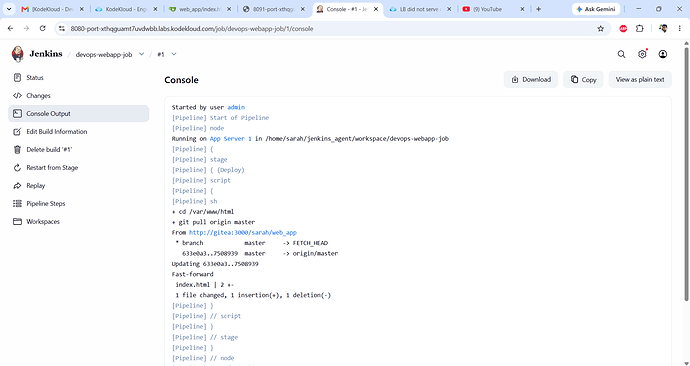This screenshot has height=366, width=690.
Task: Expand devops-webapp-job breadcrumb dropdown
Action: 141,54
